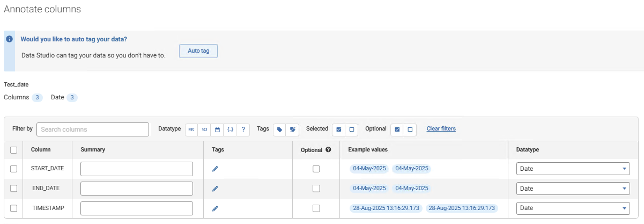Screen dimensions: 644x224
Task: Filter by 123 numeric datatype icon
Action: point(204,129)
